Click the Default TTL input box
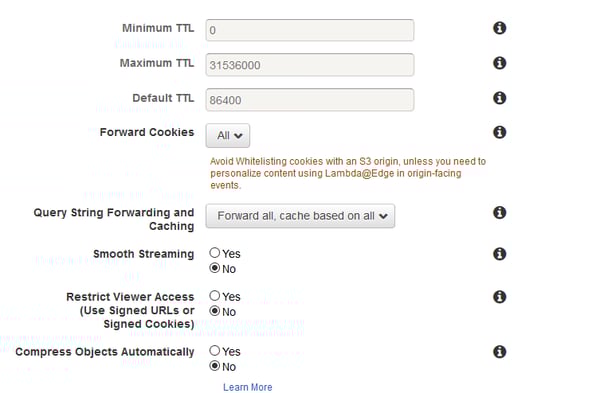 click(310, 100)
